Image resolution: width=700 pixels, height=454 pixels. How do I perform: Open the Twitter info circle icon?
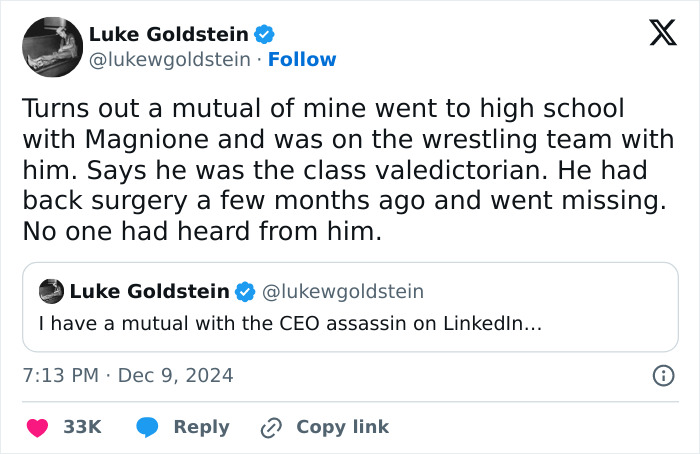pos(662,376)
